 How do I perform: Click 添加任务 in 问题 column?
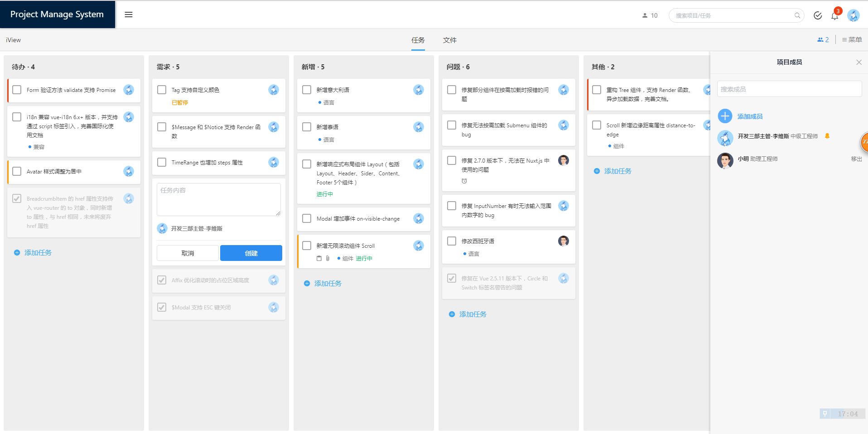pyautogui.click(x=468, y=314)
